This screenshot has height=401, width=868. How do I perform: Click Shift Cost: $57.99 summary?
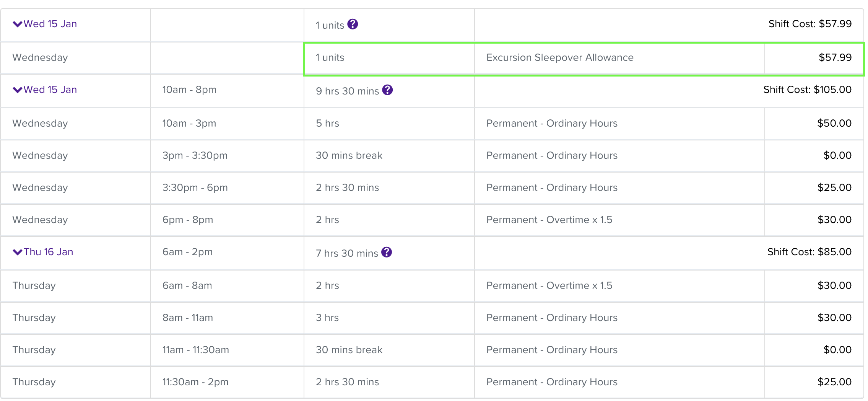(810, 24)
